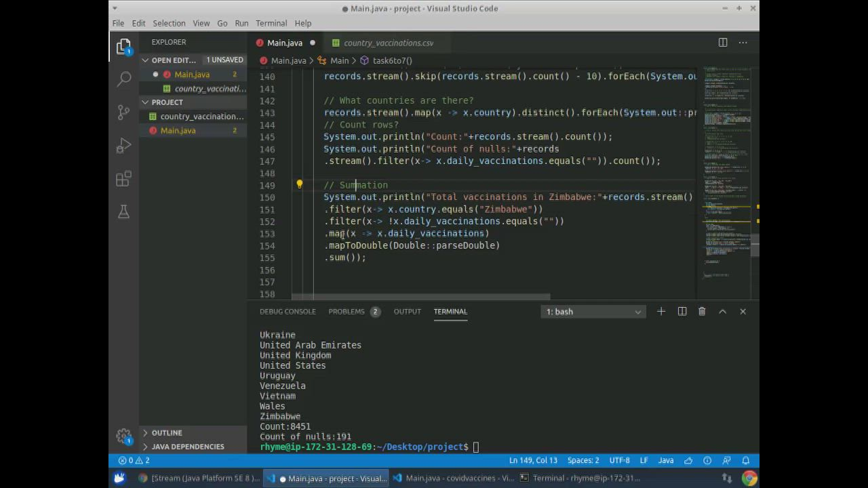The height and width of the screenshot is (488, 868).
Task: Kill terminal with trash icon
Action: point(702,312)
